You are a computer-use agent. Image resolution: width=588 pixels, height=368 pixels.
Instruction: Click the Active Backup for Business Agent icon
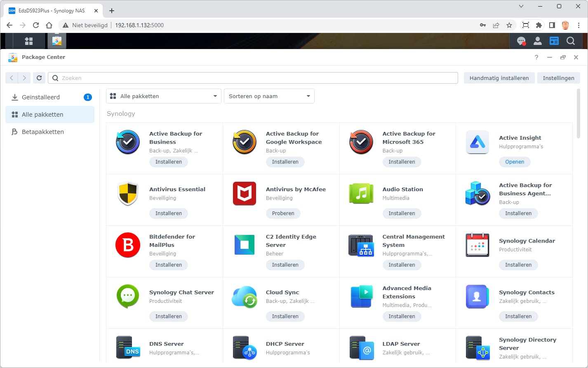[x=477, y=194]
